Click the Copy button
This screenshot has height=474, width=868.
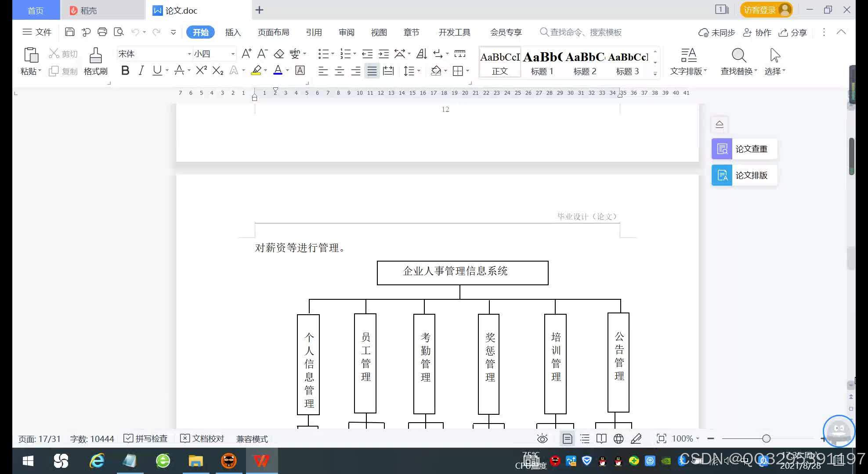(63, 71)
